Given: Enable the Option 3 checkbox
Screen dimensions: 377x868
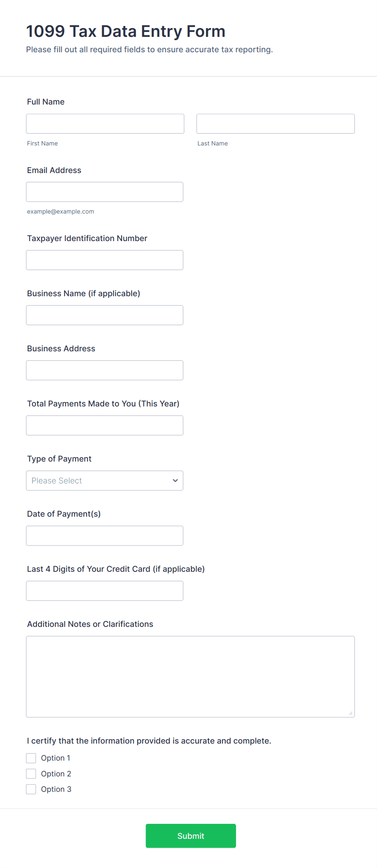Looking at the screenshot, I should 31,789.
